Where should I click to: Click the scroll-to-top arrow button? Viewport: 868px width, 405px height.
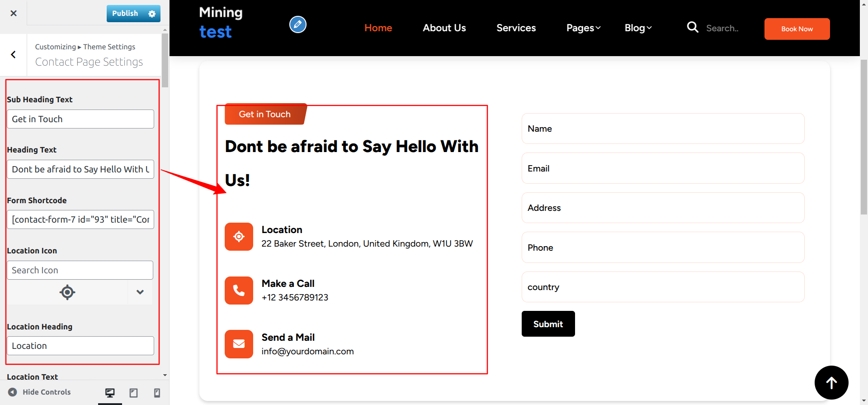tap(831, 382)
